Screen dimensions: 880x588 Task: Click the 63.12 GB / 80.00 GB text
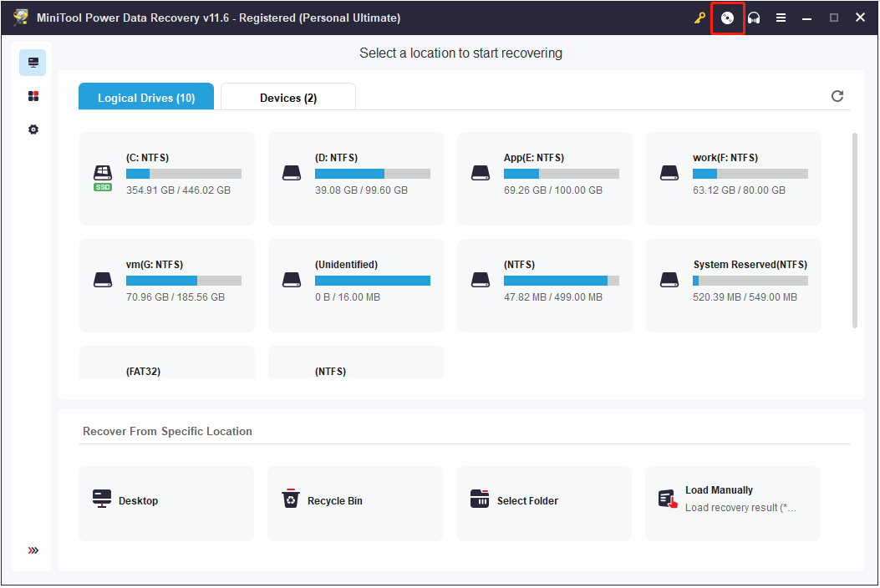(739, 190)
